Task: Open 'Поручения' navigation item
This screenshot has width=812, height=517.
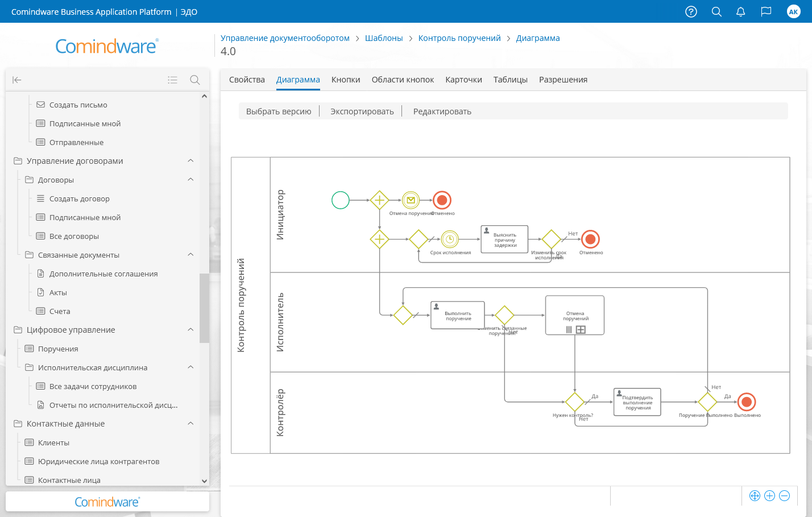Action: pos(58,349)
